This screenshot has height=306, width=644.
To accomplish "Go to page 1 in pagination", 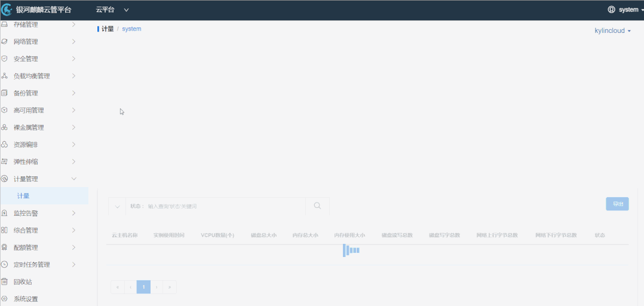I will (x=143, y=287).
